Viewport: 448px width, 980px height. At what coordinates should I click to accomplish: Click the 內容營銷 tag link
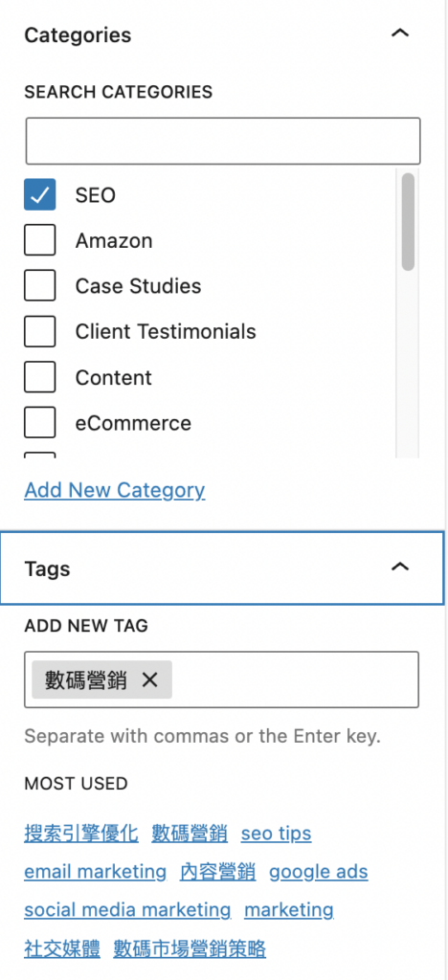[217, 872]
